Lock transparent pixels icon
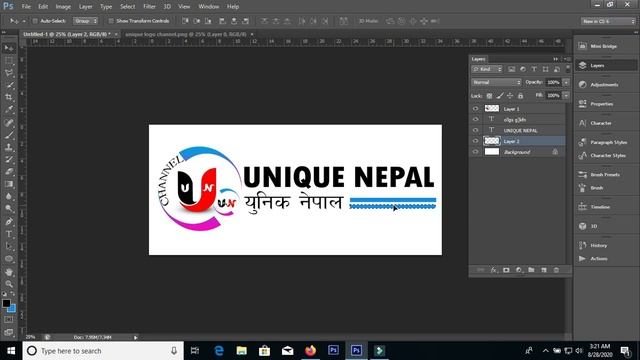Image resolution: width=640 pixels, height=360 pixels. coord(489,96)
